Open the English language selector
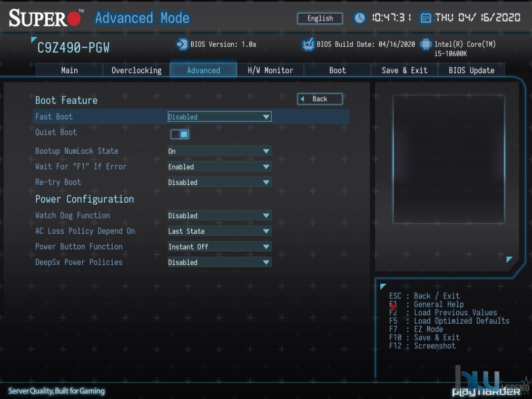The image size is (532, 399). click(320, 18)
